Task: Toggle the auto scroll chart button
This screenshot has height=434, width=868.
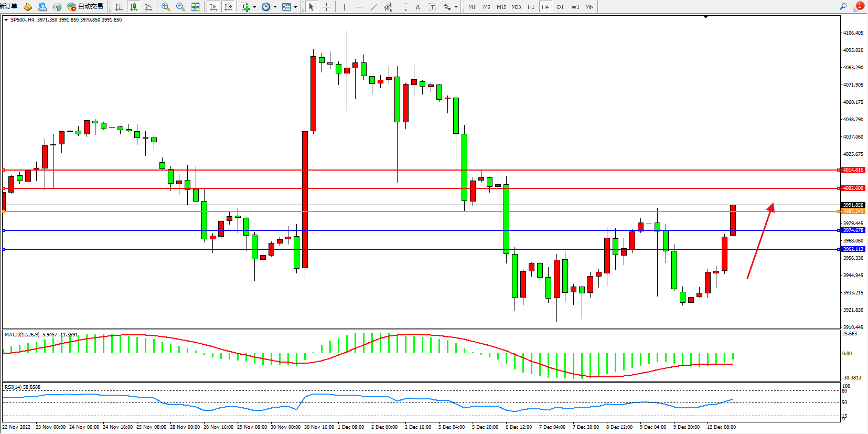Action: (x=213, y=7)
